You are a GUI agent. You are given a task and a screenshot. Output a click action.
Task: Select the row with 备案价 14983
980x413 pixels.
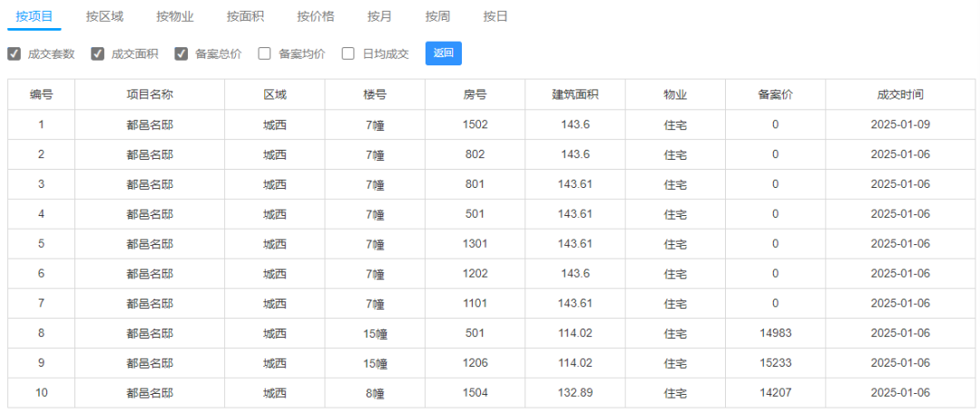point(491,333)
